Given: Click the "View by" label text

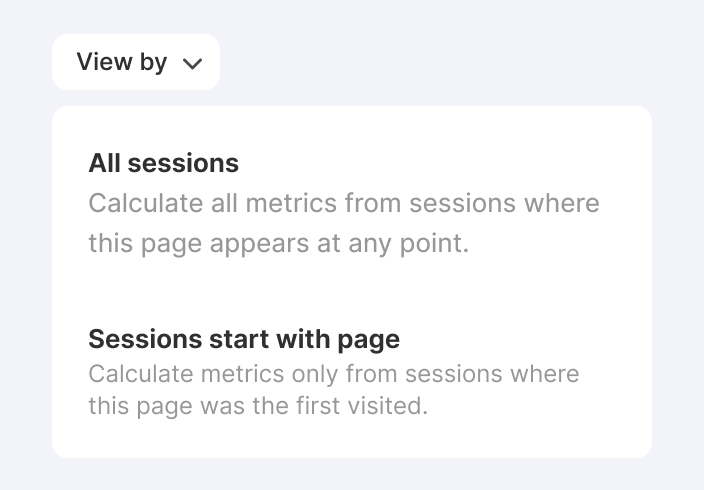Looking at the screenshot, I should coord(121,62).
